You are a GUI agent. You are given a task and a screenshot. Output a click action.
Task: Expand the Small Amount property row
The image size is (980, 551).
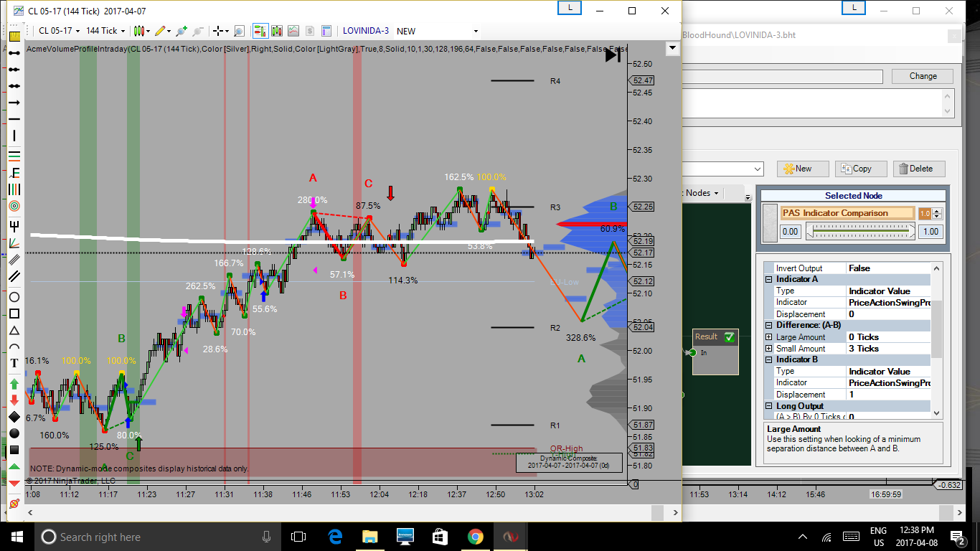(769, 349)
